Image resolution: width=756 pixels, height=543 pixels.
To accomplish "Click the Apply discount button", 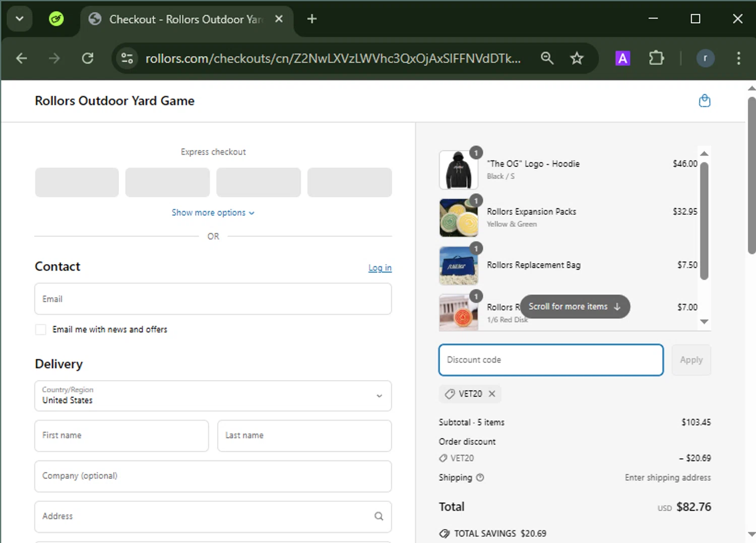I will pos(691,360).
